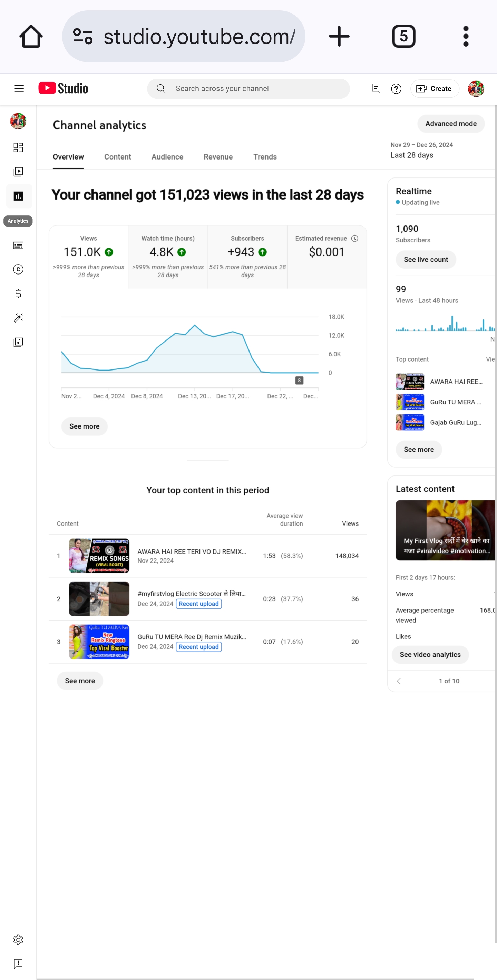Open channel avatar in left sidebar
This screenshot has width=497, height=980.
(x=18, y=121)
